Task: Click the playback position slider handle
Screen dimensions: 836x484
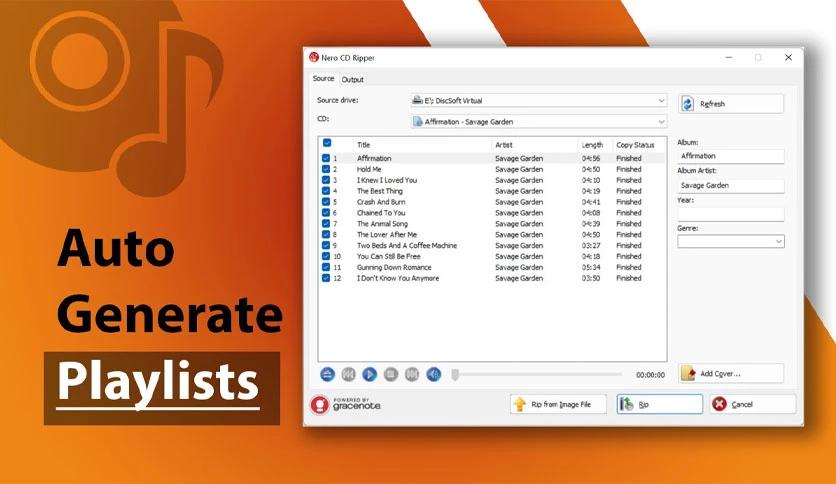Action: pos(455,375)
